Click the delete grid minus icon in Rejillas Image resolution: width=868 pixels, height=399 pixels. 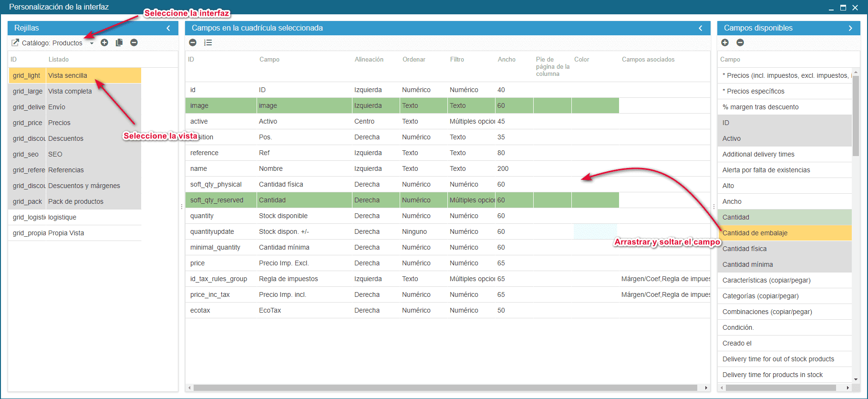coord(134,43)
